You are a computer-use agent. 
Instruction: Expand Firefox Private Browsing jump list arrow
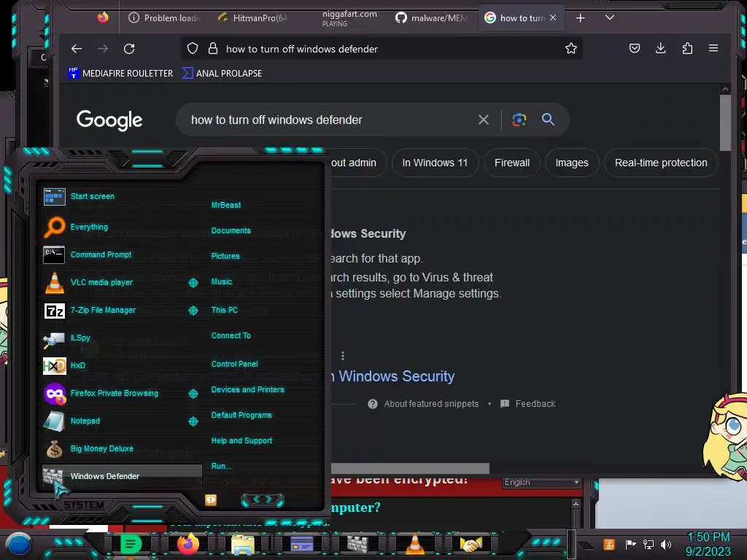193,393
